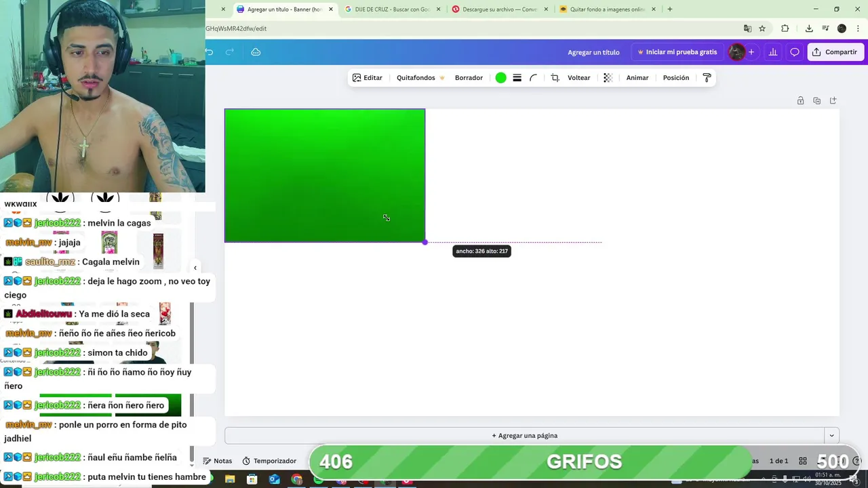Viewport: 868px width, 488px height.
Task: Open a new browser tab
Action: [670, 9]
